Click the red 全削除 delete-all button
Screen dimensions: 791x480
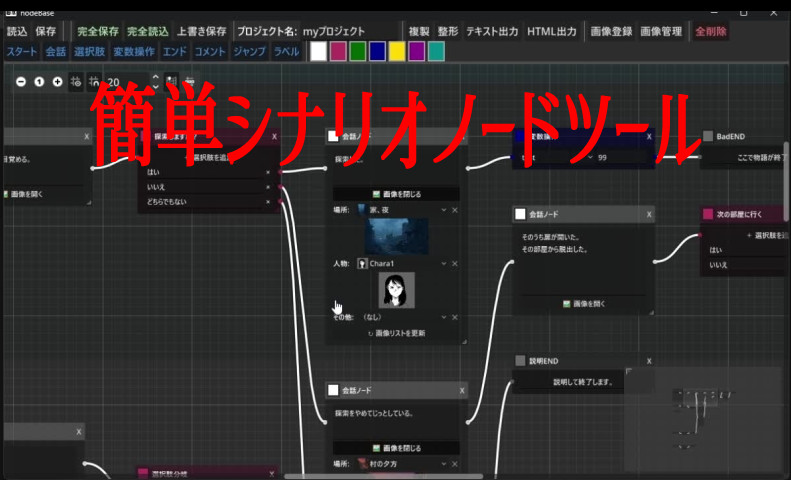click(711, 31)
